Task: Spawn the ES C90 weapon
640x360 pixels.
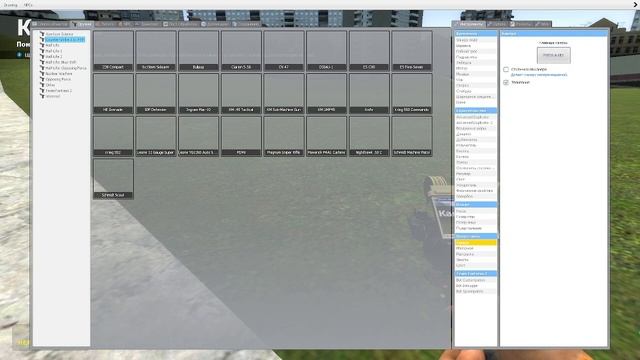Action: coord(369,51)
